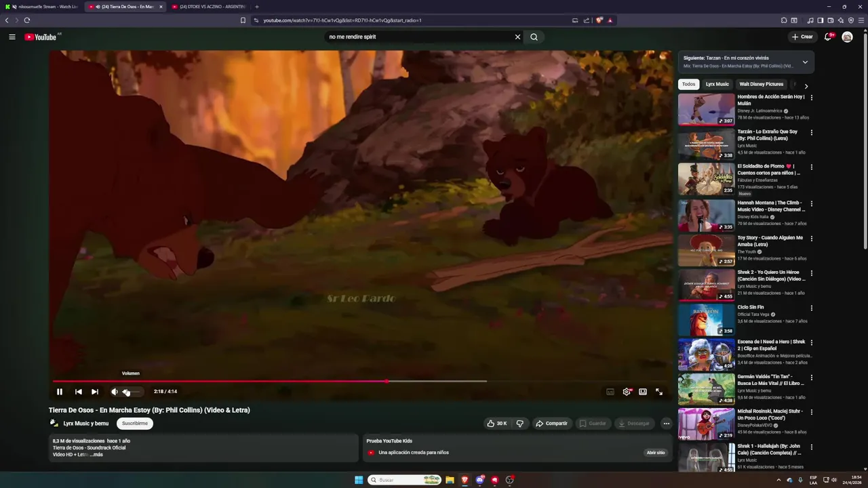Image resolution: width=868 pixels, height=488 pixels.
Task: Open the Windows Start menu
Action: (359, 480)
